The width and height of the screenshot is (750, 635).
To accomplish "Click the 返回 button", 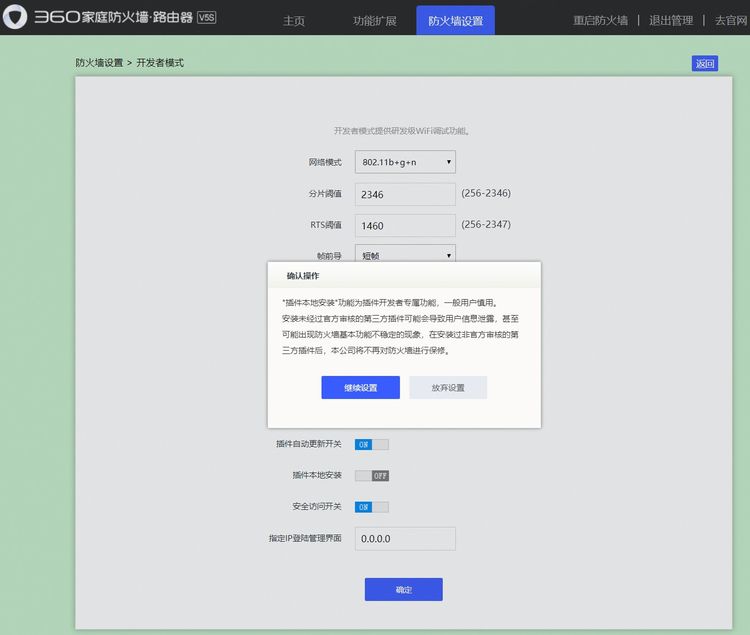I will [x=705, y=64].
